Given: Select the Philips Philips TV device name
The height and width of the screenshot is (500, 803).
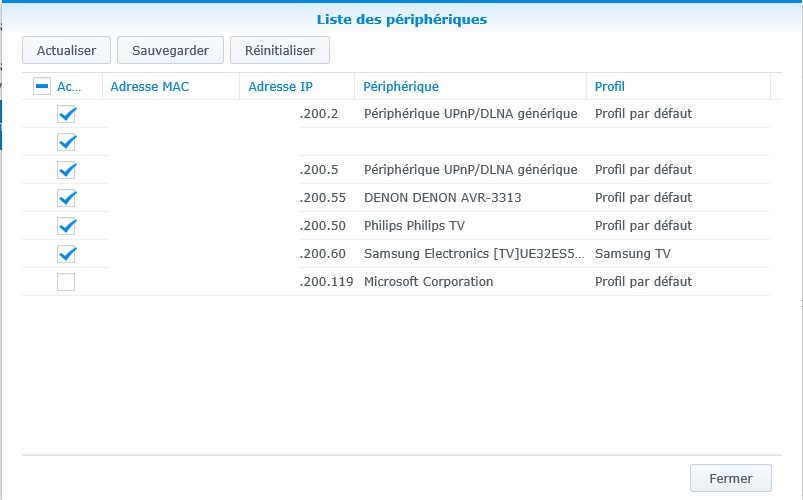Looking at the screenshot, I should 414,226.
